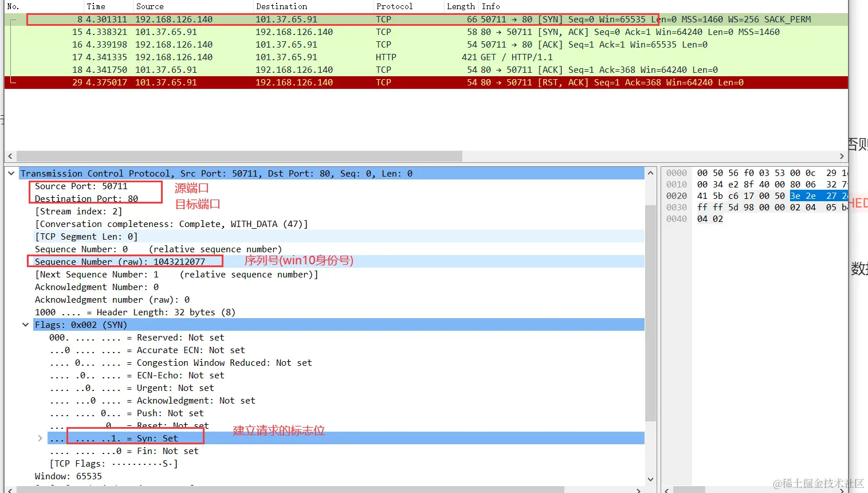
Task: Select the relative Sequence Number: 0 field
Action: [158, 249]
